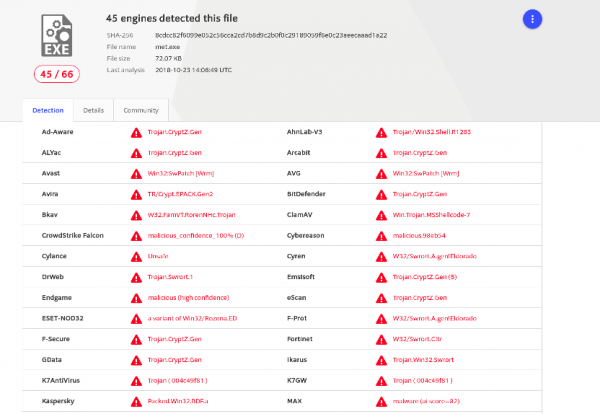Viewport: 600px width, 414px height.
Task: Click the warning icon next to Ad-Aware result
Action: click(x=136, y=132)
